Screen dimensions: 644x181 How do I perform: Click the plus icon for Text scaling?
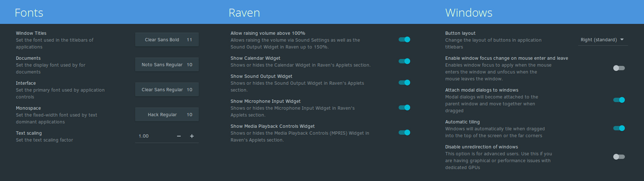192,136
